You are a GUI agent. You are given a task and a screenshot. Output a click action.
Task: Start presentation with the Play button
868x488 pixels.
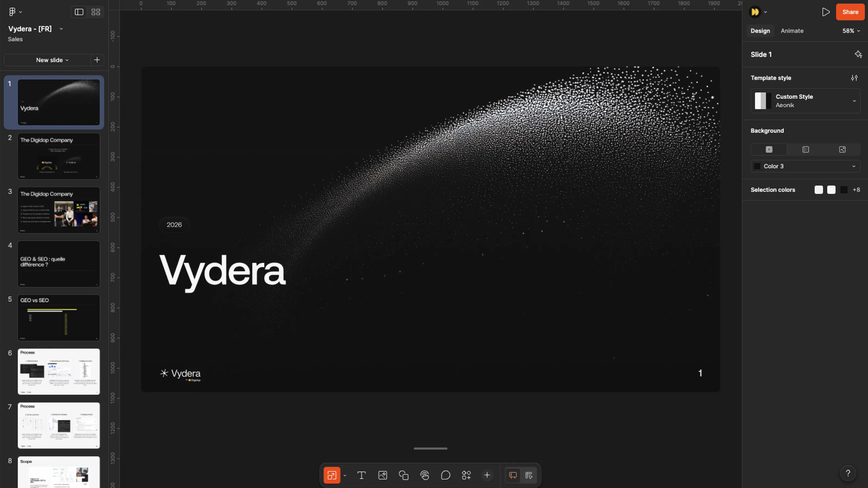pos(826,12)
